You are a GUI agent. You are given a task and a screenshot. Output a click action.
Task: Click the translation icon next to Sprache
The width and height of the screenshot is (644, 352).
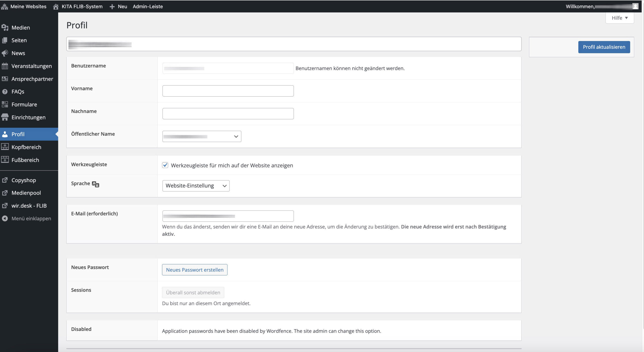tap(95, 184)
